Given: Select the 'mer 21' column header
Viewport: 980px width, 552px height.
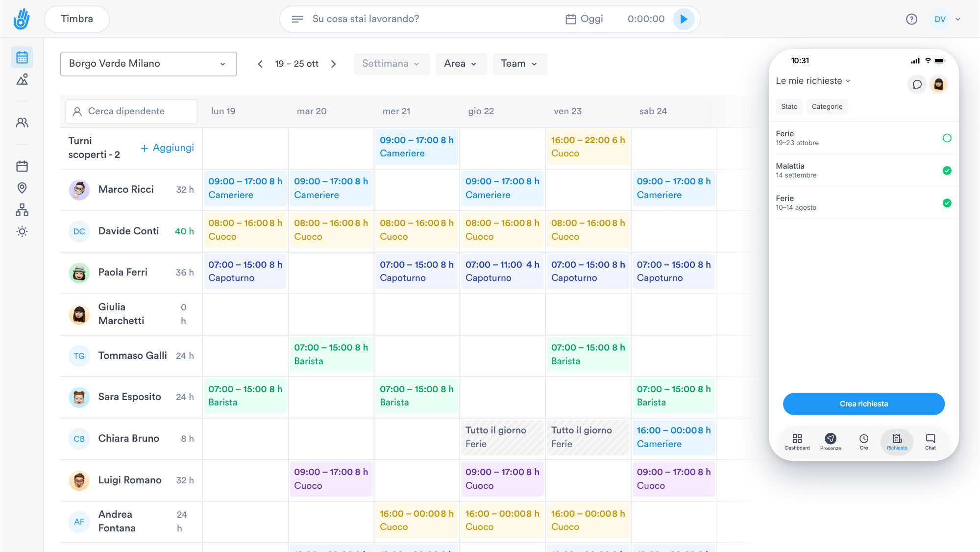Looking at the screenshot, I should coord(396,112).
